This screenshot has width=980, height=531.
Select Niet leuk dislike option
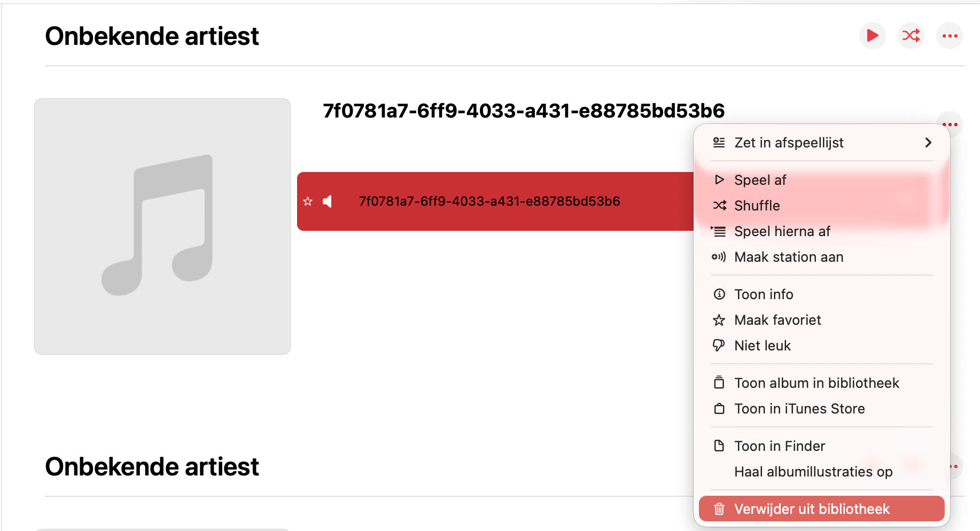pyautogui.click(x=763, y=346)
